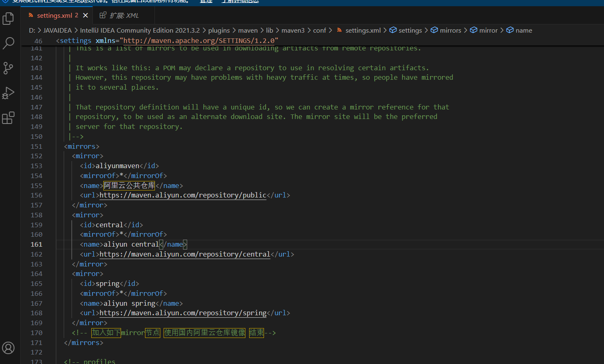Click the </mirror> tag on line 169
The image size is (604, 364).
(90, 323)
